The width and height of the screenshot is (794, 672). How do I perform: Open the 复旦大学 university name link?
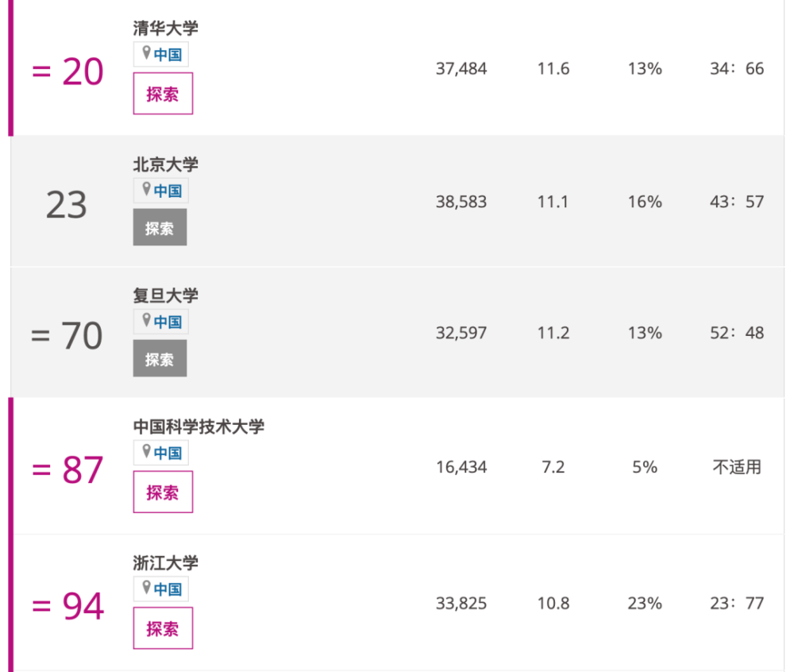166,295
